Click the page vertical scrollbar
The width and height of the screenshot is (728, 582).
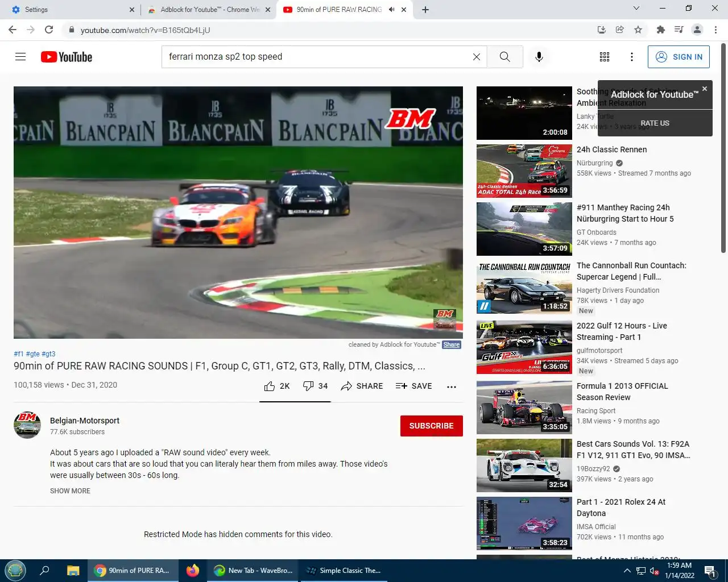pyautogui.click(x=723, y=148)
